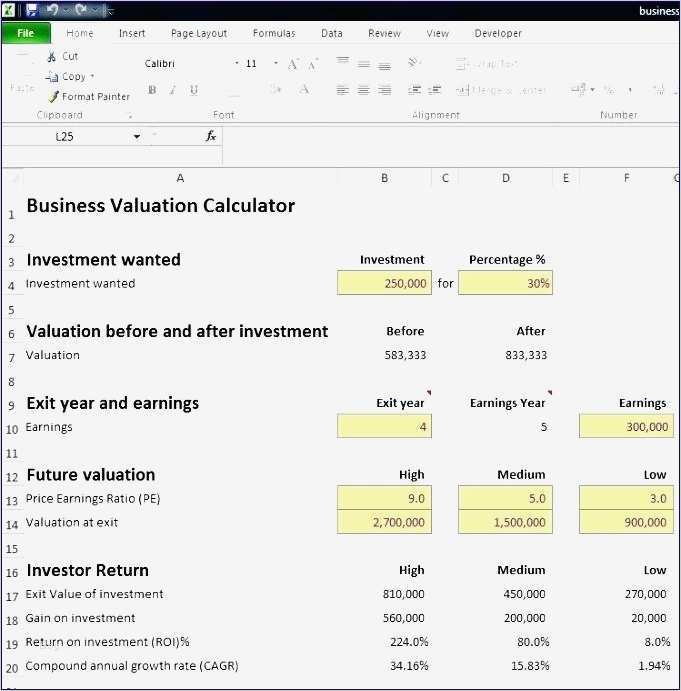Open the Copy options dropdown arrow
This screenshot has height=691, width=681.
pyautogui.click(x=92, y=76)
